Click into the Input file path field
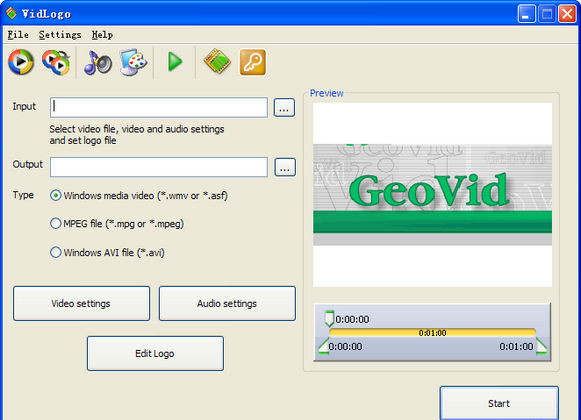Screen dimensions: 581x420 click(x=159, y=108)
